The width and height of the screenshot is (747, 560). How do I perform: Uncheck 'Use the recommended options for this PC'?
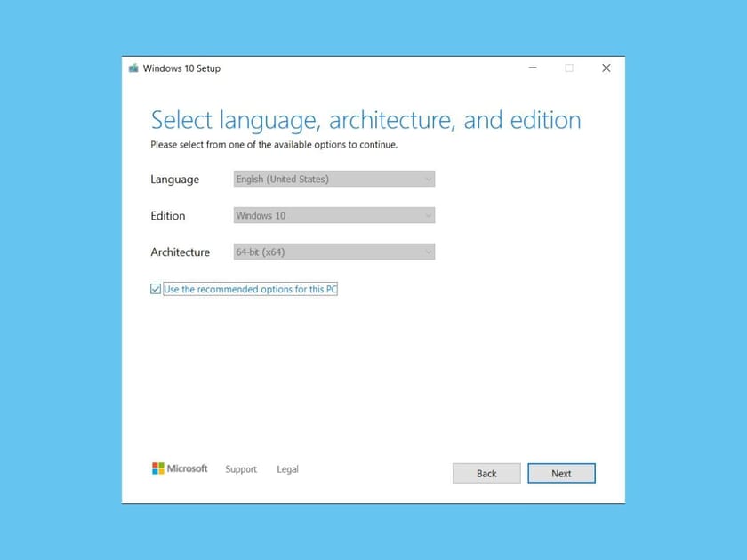tap(155, 288)
